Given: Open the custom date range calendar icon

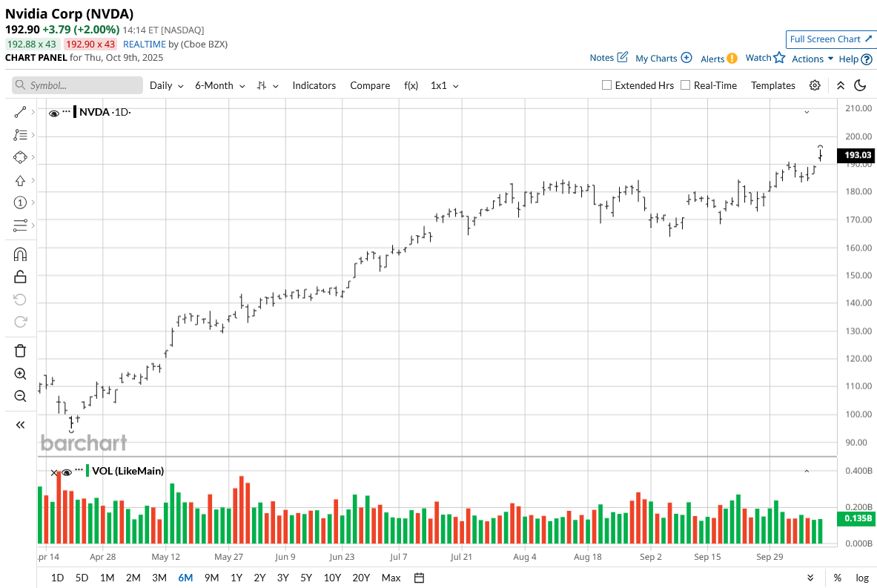Looking at the screenshot, I should click(x=419, y=578).
